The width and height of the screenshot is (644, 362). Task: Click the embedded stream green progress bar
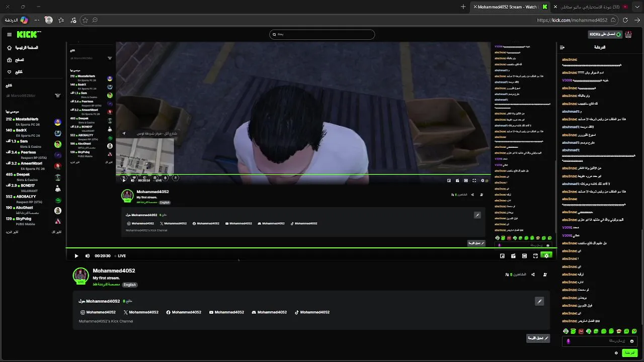[x=303, y=174]
